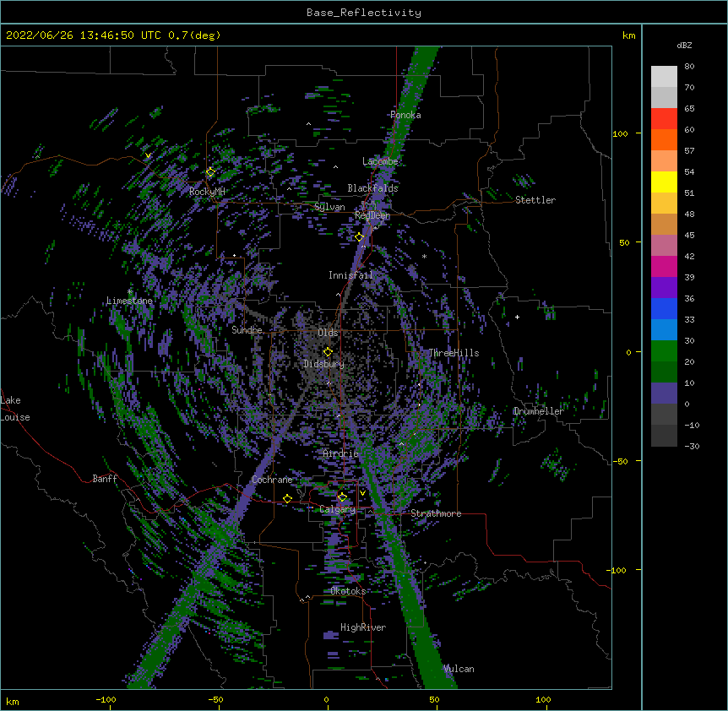Viewport: 728px width, 711px height.
Task: Select the yellow radar site marker above Didsbury
Action: click(328, 352)
